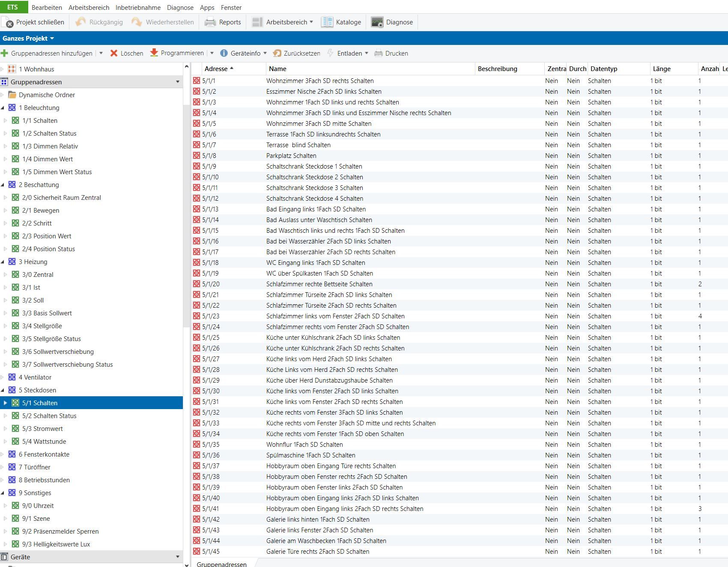Click the Drucken printer icon
Screen dimensions: 728x567
[x=379, y=53]
